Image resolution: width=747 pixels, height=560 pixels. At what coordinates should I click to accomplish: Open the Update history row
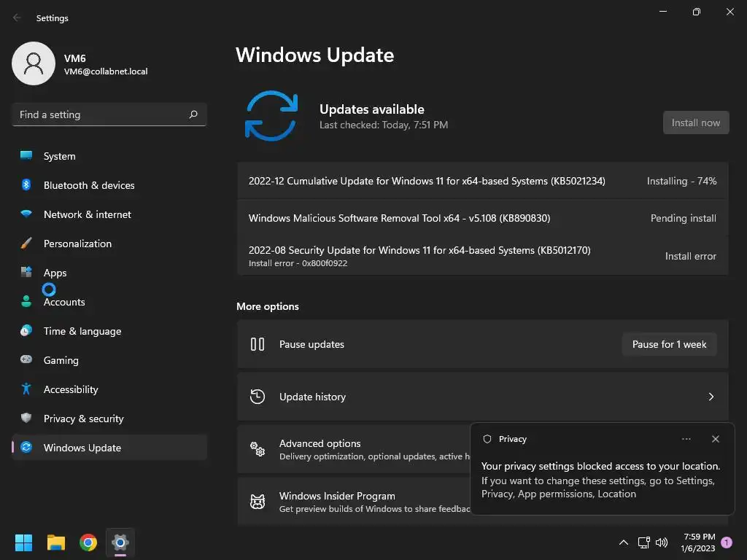pos(483,396)
